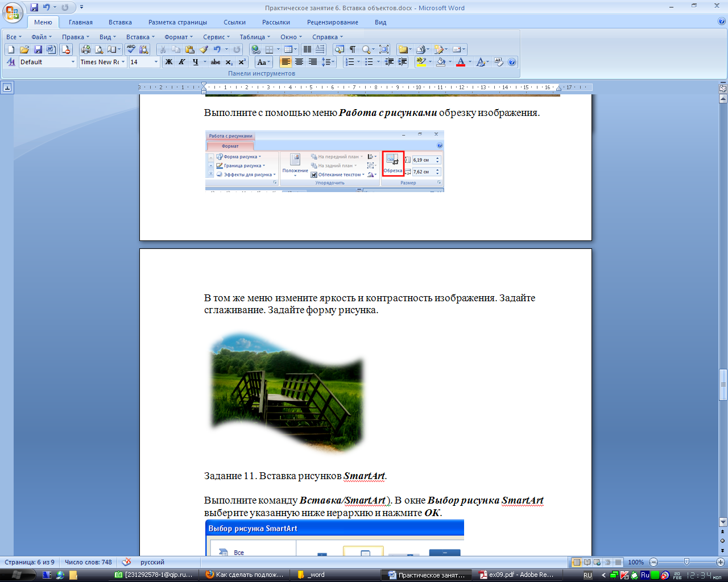Select Center alignment button
728x582 pixels.
(x=299, y=62)
